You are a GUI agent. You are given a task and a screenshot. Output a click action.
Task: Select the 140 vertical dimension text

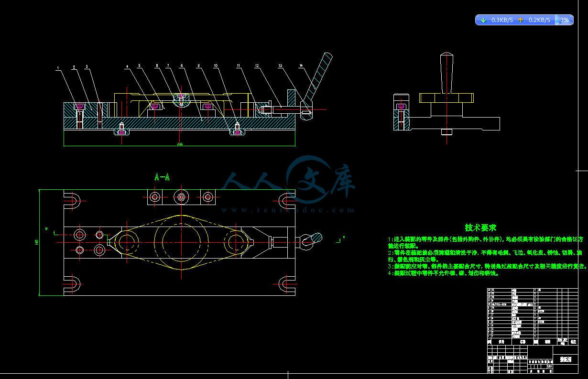pyautogui.click(x=36, y=243)
